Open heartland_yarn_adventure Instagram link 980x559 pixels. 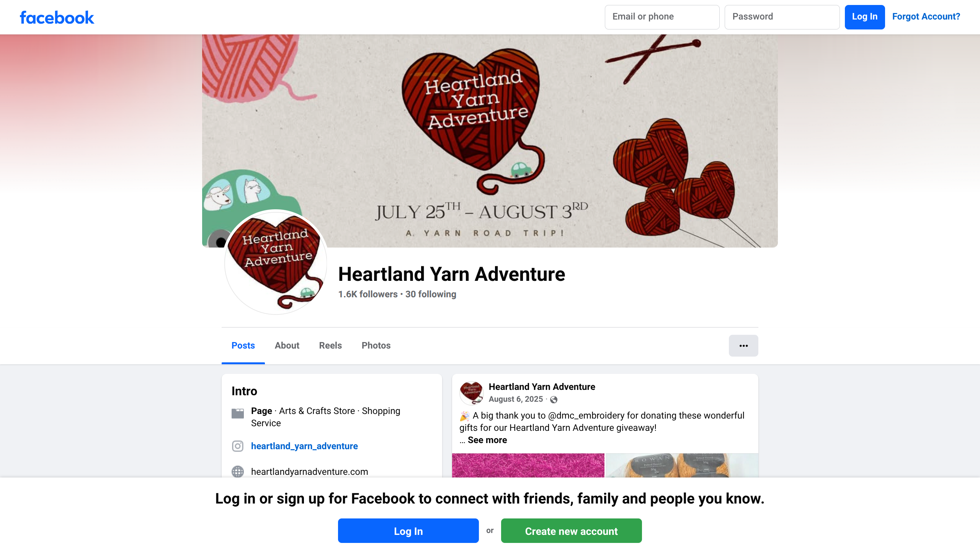click(304, 446)
